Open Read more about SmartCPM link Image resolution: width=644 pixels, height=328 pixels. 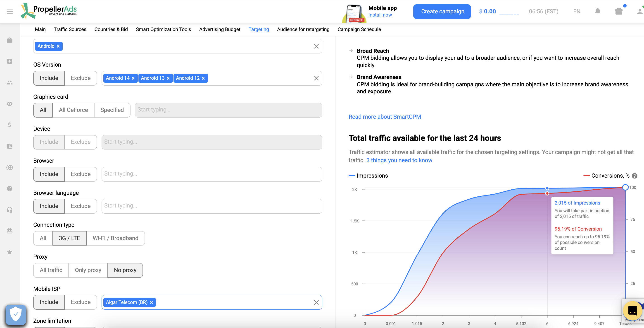tap(385, 117)
